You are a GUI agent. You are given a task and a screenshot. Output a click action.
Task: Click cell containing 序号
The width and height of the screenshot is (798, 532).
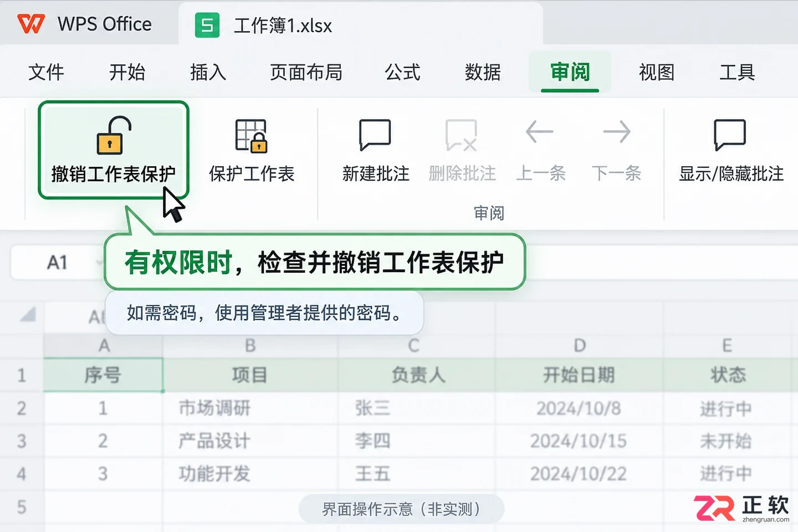[103, 375]
